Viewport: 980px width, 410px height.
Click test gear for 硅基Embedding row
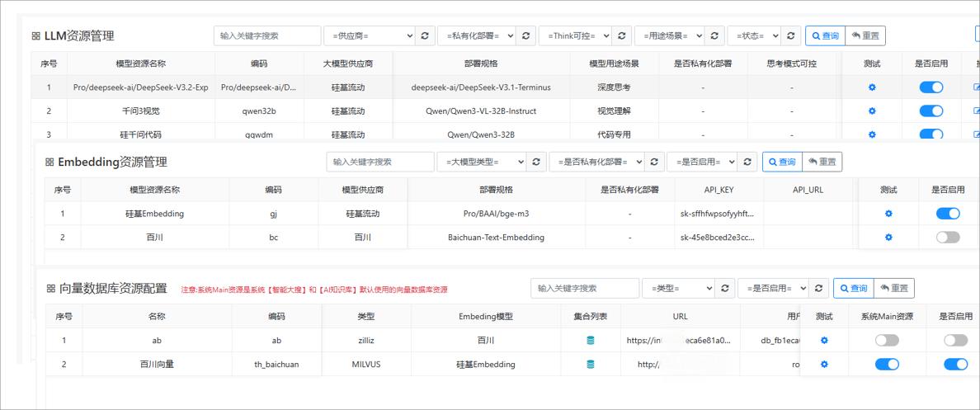[888, 214]
